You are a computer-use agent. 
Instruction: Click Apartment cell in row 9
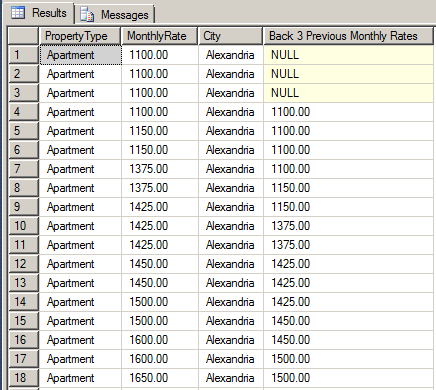click(x=80, y=207)
